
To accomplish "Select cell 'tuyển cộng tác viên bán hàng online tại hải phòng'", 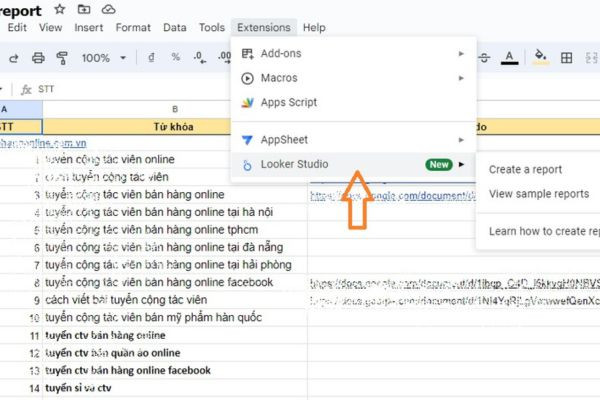I will pyautogui.click(x=175, y=265).
